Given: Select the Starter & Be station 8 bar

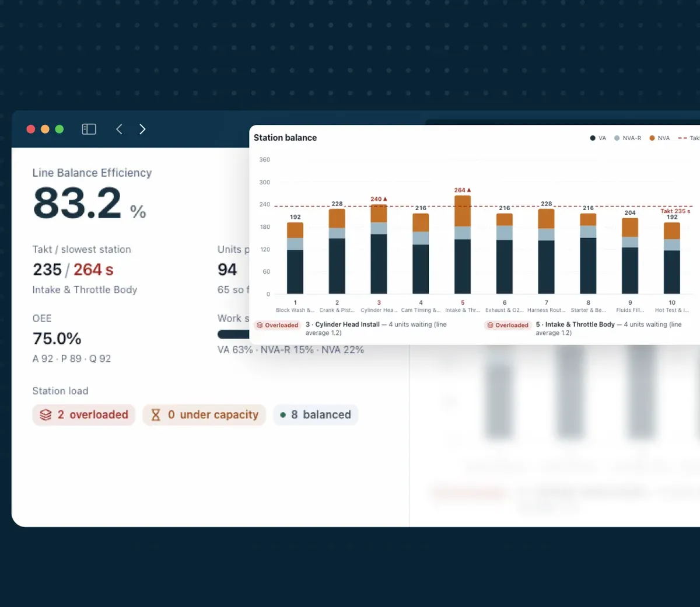Looking at the screenshot, I should [x=588, y=253].
